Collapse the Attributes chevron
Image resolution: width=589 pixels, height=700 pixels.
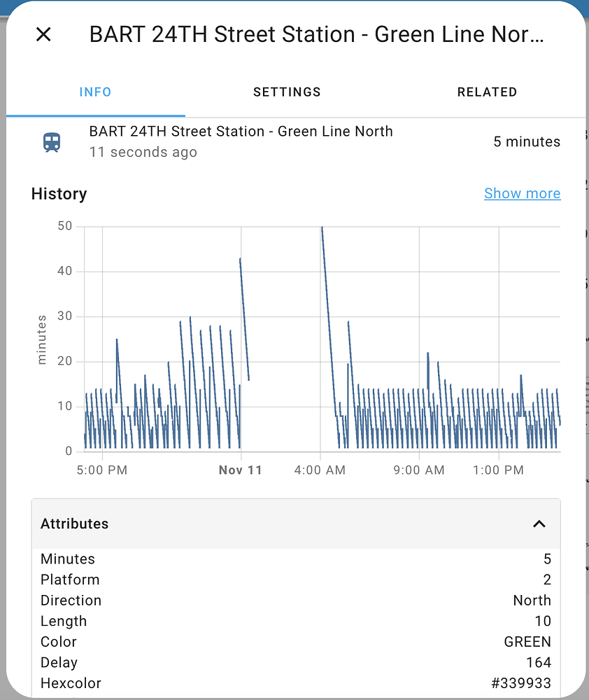point(539,524)
